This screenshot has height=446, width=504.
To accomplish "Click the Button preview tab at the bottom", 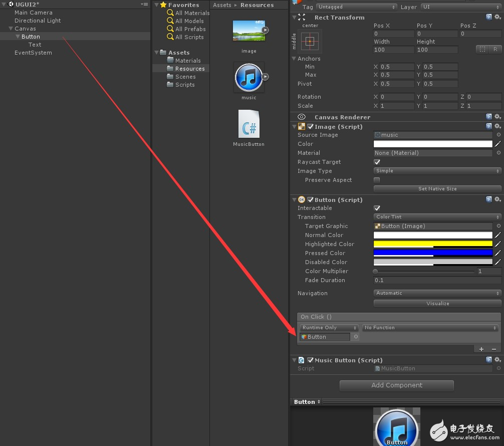I will [305, 401].
